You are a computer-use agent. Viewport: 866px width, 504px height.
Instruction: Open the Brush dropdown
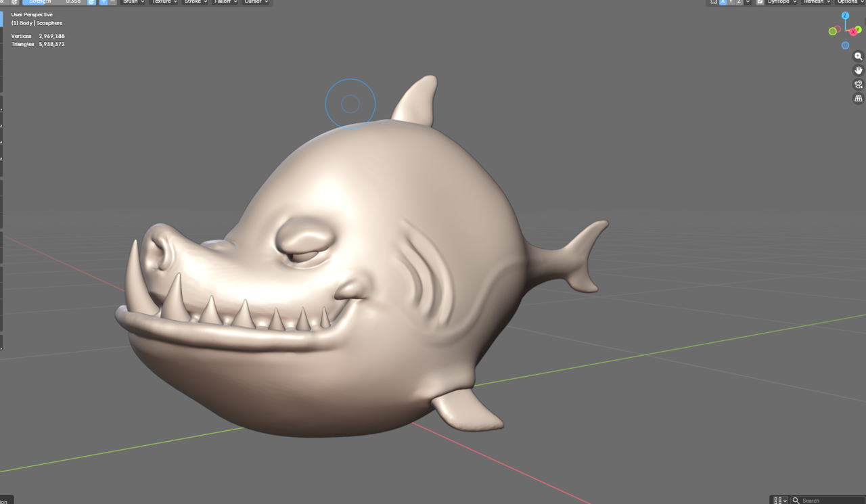(133, 2)
